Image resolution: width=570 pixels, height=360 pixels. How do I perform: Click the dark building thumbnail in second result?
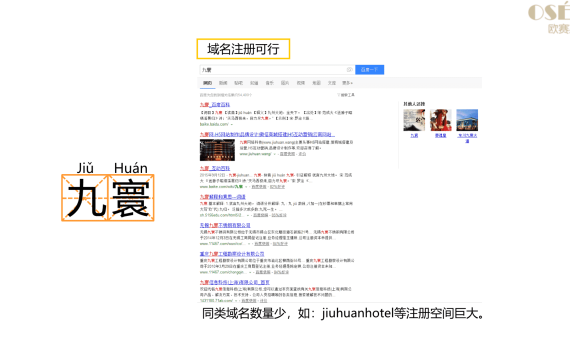pyautogui.click(x=217, y=150)
